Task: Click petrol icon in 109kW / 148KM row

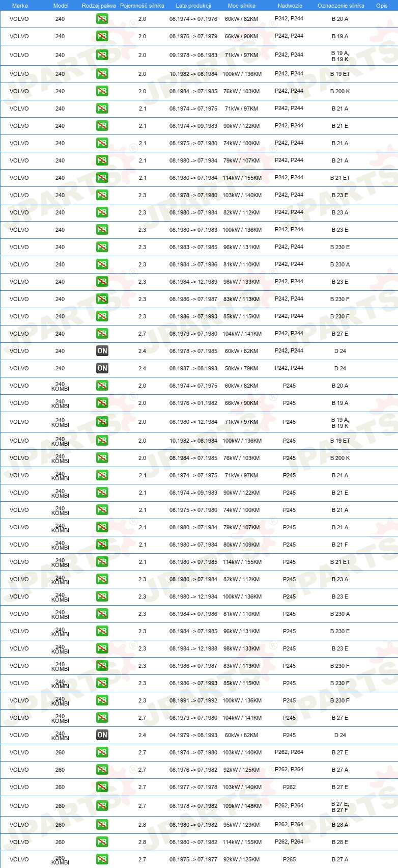Action: 102,806
